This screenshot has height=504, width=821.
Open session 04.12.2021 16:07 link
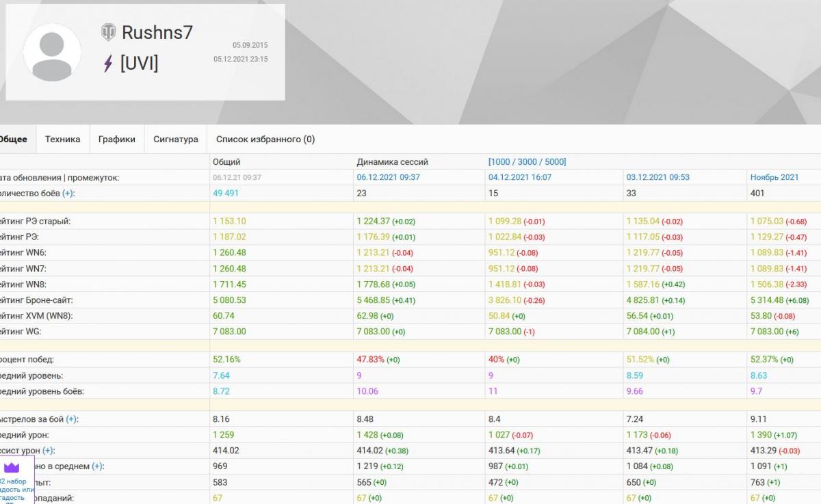tap(519, 177)
